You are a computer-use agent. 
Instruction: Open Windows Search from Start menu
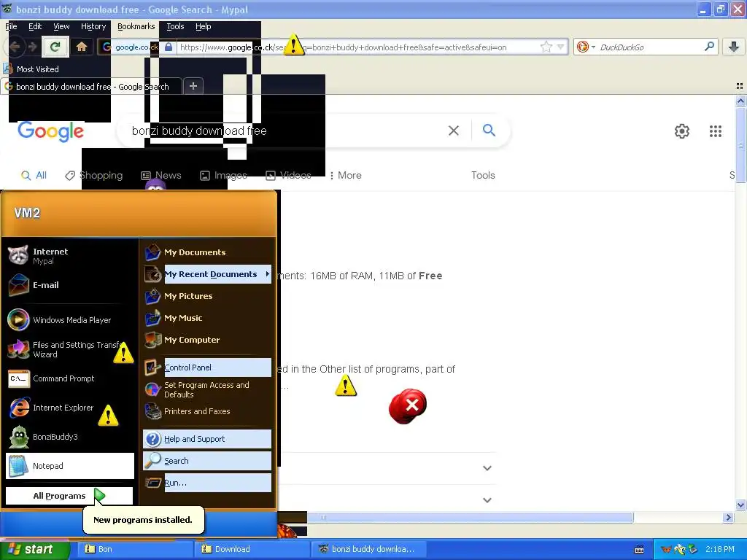pos(207,461)
